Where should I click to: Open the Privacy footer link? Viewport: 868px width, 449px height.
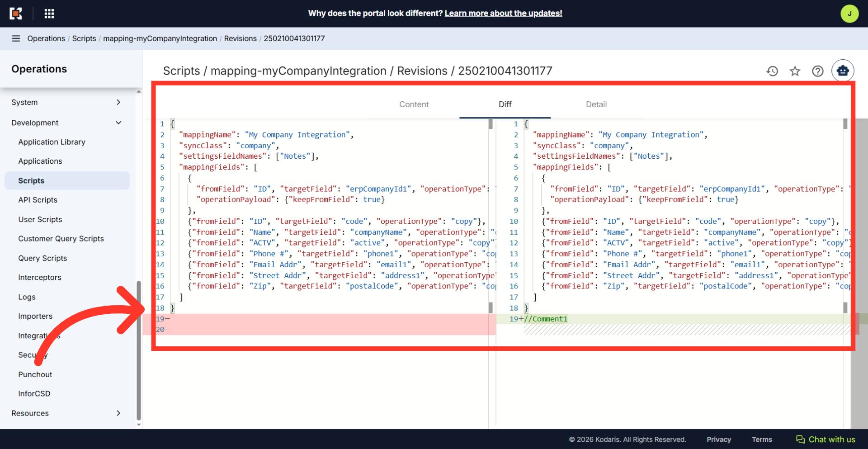719,440
